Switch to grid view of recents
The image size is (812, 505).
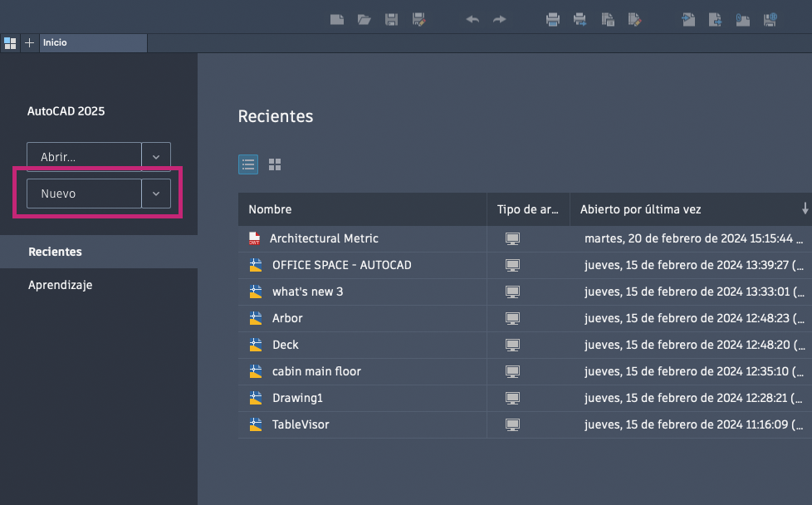coord(275,164)
